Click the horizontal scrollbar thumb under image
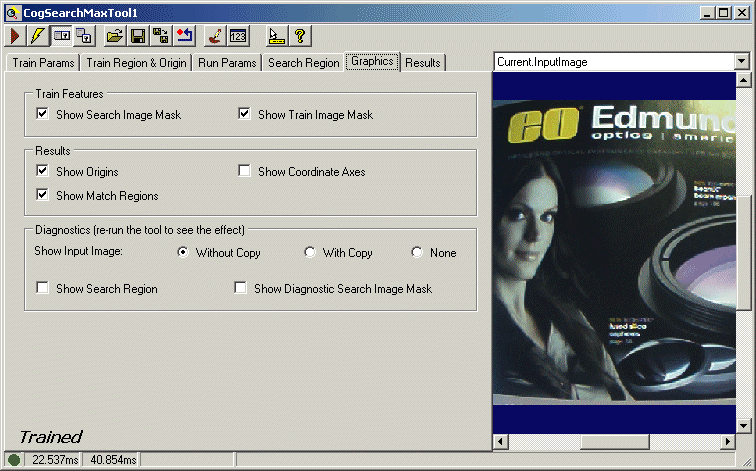Screen dimensions: 756x471 click(x=615, y=441)
